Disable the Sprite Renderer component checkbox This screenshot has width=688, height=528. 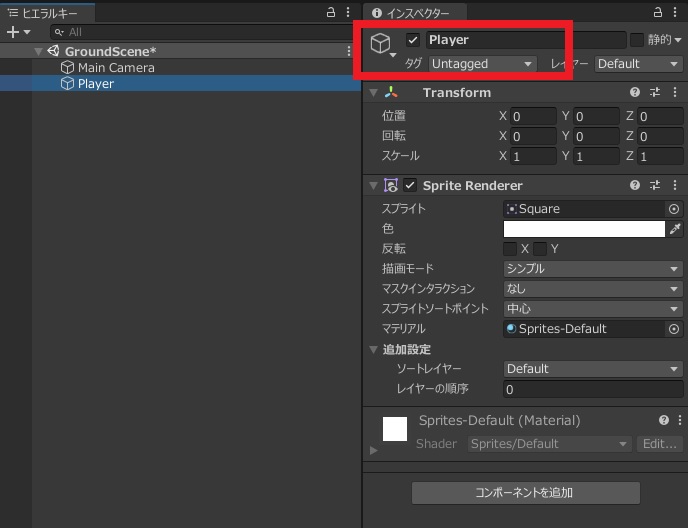(410, 185)
